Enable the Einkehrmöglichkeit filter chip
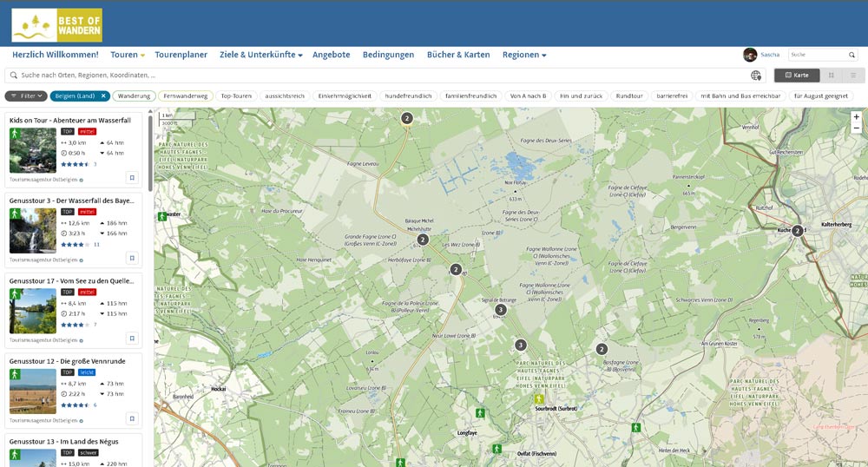868x467 pixels. click(345, 95)
